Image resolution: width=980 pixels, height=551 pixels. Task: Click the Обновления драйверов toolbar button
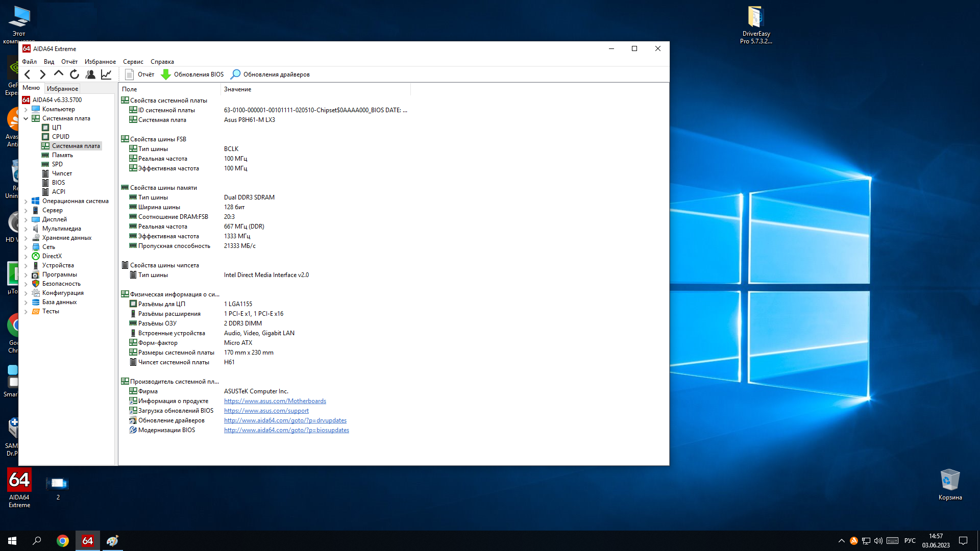270,74
